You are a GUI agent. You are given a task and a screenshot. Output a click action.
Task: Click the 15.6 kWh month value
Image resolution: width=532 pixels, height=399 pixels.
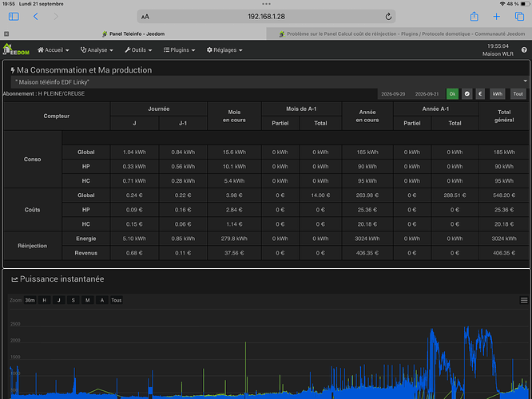click(x=234, y=152)
